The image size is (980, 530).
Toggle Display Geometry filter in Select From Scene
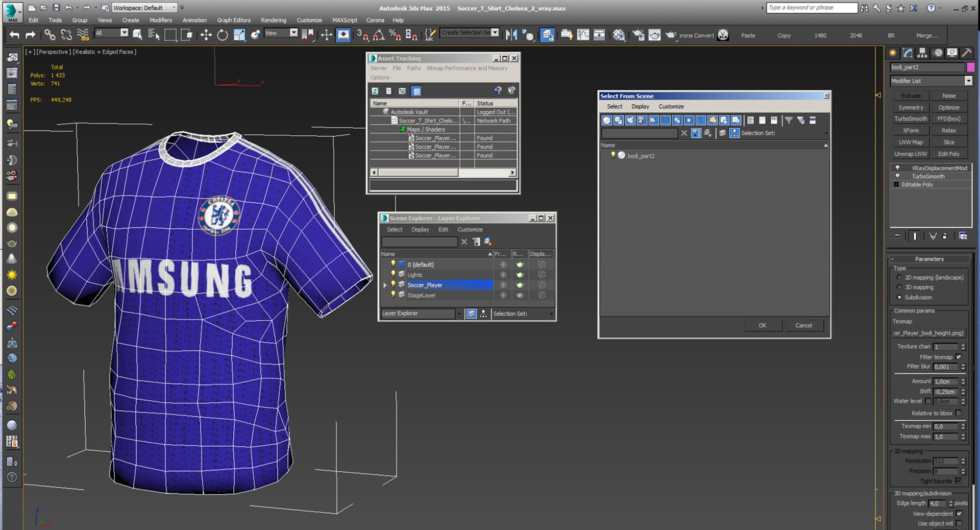(606, 120)
